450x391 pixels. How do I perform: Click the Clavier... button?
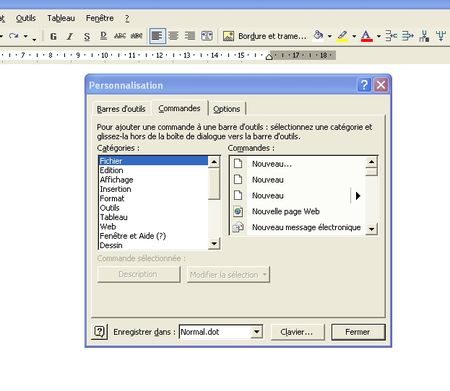(297, 332)
